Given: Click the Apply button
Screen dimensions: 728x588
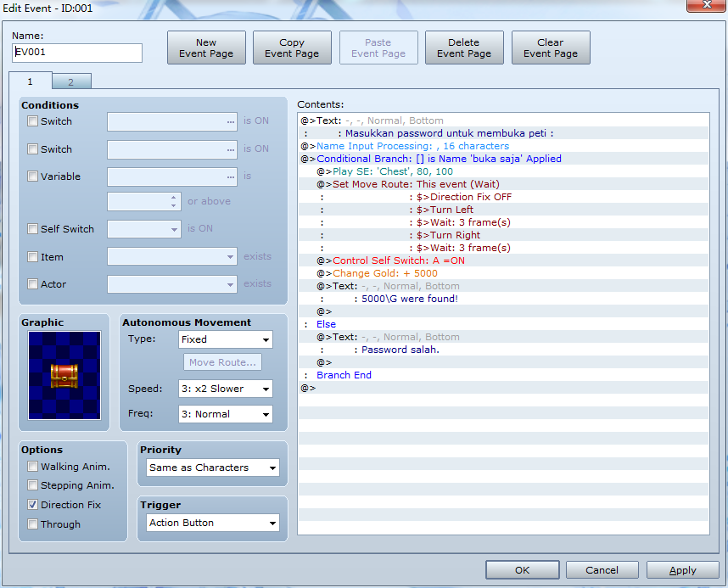Looking at the screenshot, I should (682, 570).
